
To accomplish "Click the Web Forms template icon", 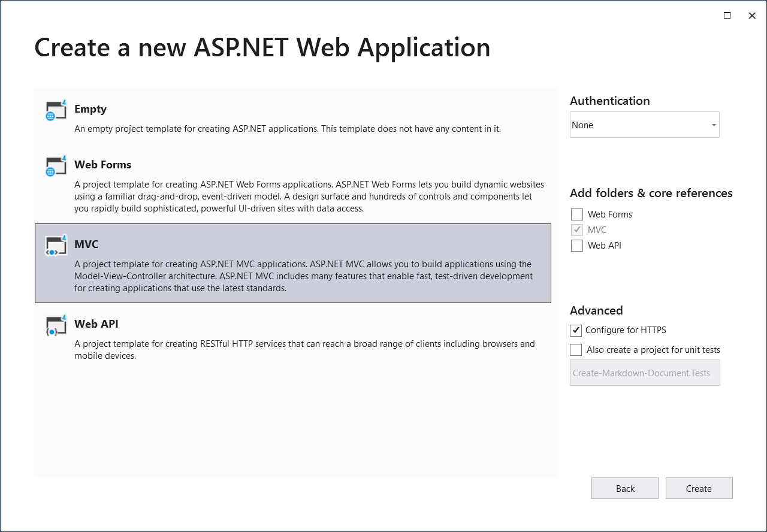I will (x=56, y=166).
